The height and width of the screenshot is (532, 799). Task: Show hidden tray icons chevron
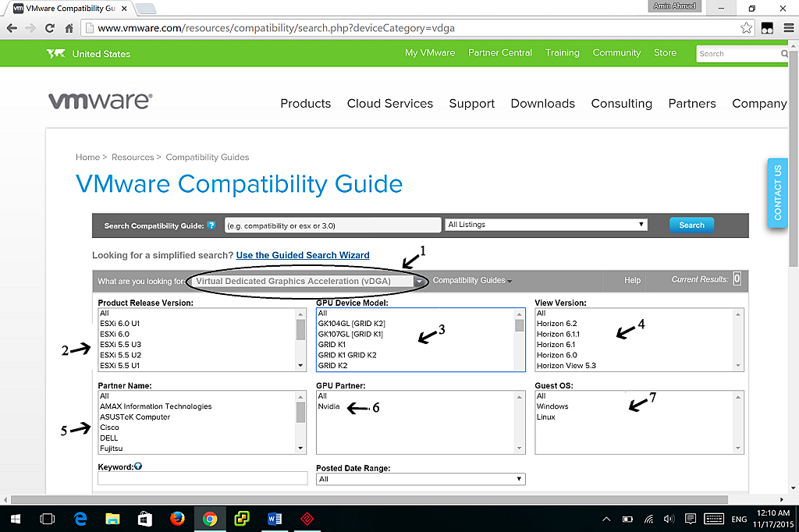click(x=605, y=519)
